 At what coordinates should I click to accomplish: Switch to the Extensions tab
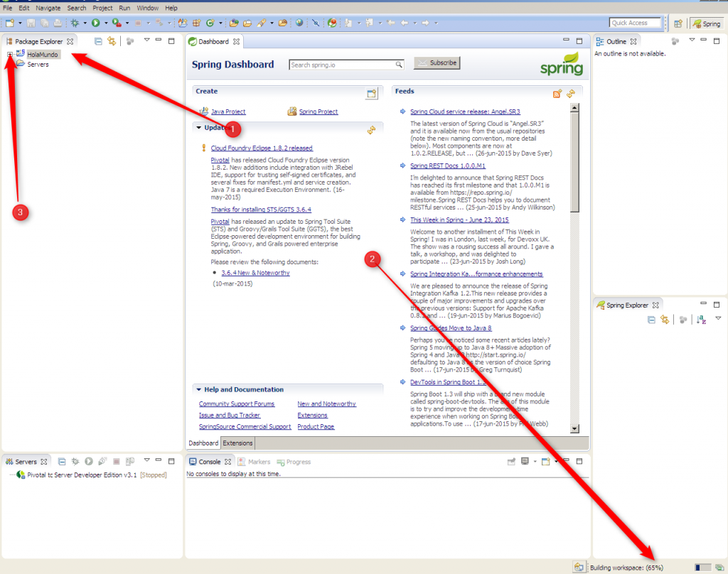pos(237,442)
